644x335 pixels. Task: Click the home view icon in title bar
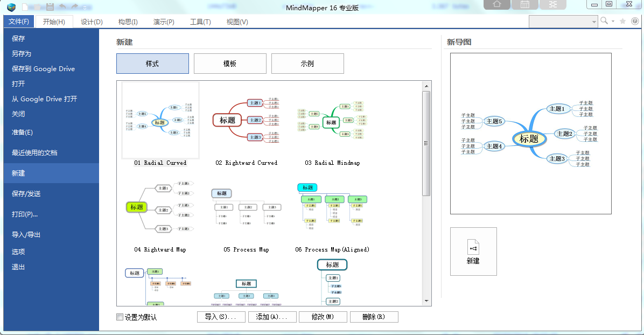tap(497, 4)
